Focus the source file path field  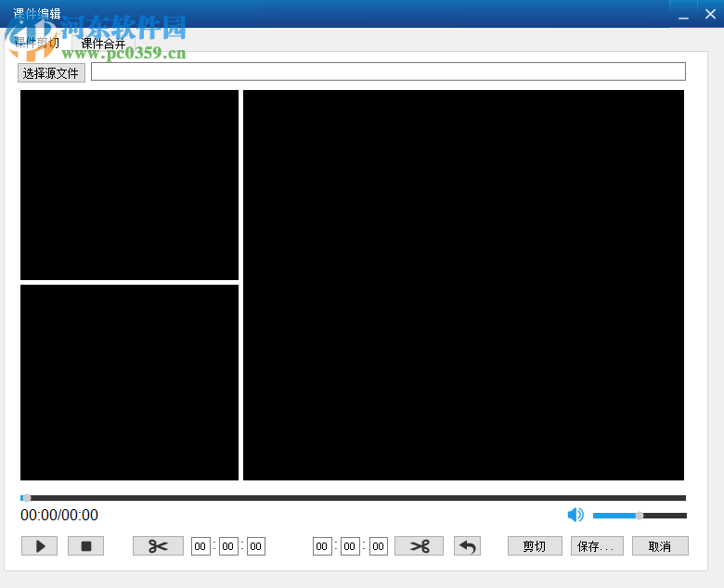tap(388, 71)
